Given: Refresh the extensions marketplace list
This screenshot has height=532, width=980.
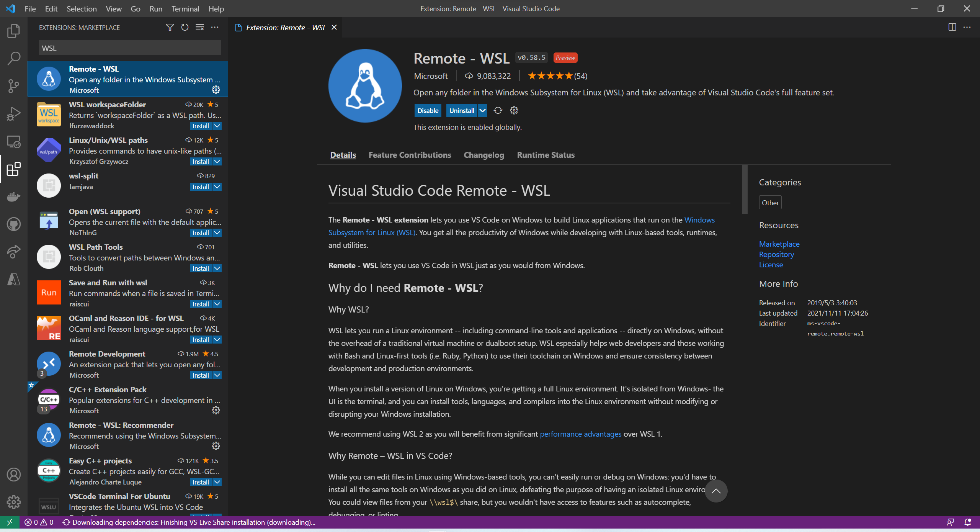Looking at the screenshot, I should pyautogui.click(x=185, y=27).
